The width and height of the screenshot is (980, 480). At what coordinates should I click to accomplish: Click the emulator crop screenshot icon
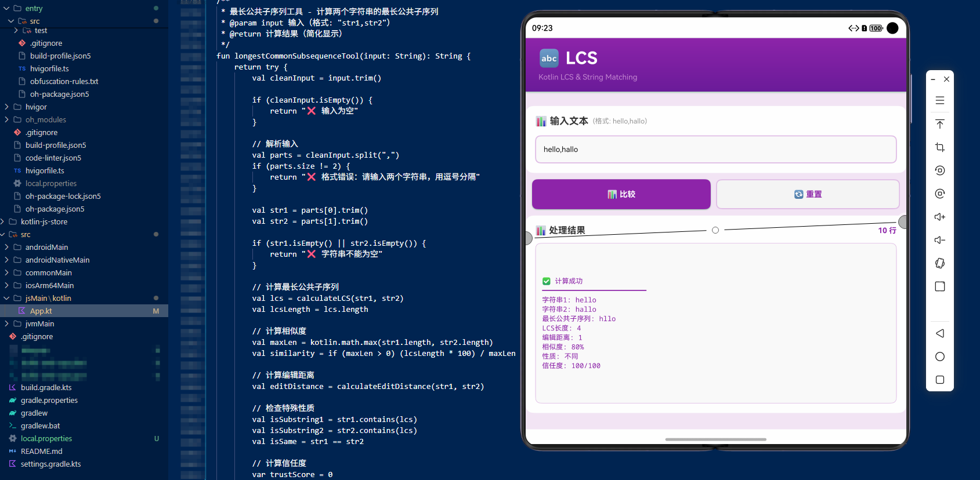(940, 147)
